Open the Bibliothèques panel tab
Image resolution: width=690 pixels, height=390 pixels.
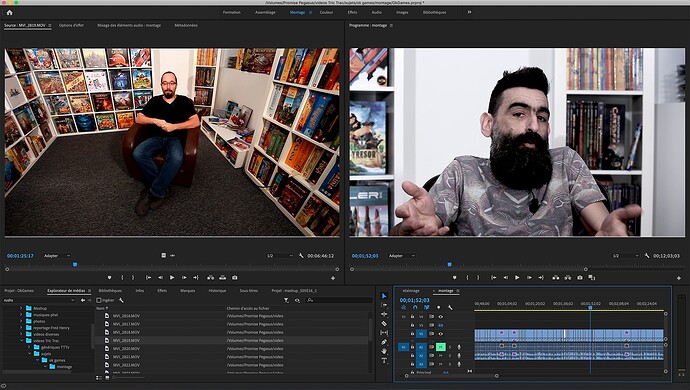[110, 291]
